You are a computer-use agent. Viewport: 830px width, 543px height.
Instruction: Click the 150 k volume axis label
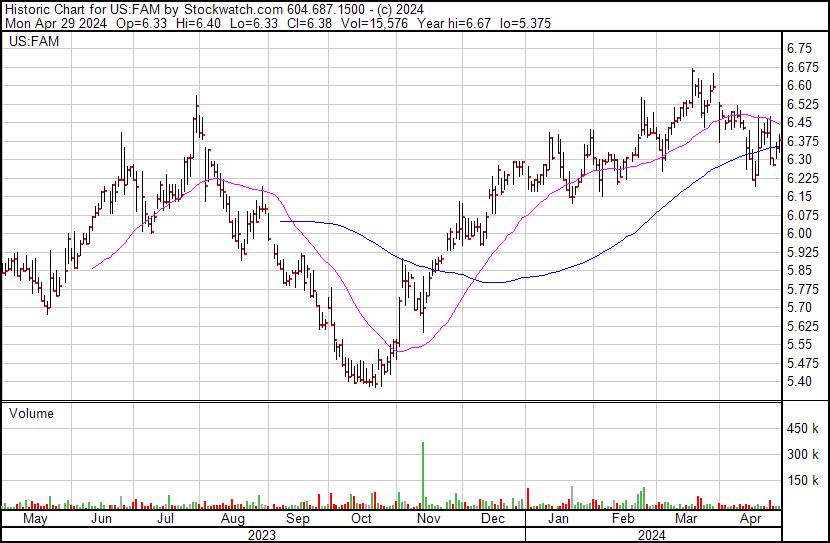click(800, 481)
